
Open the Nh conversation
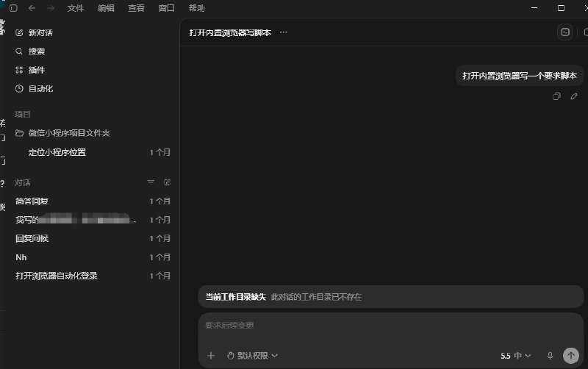click(x=93, y=257)
